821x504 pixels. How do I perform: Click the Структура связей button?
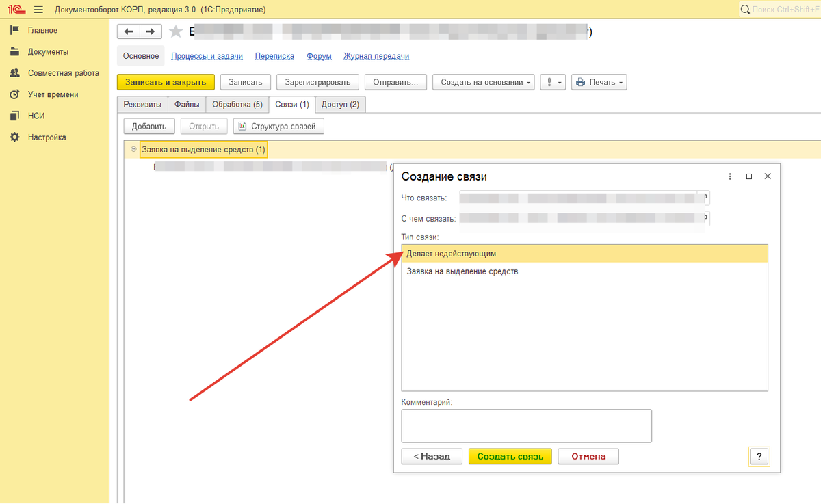click(278, 127)
